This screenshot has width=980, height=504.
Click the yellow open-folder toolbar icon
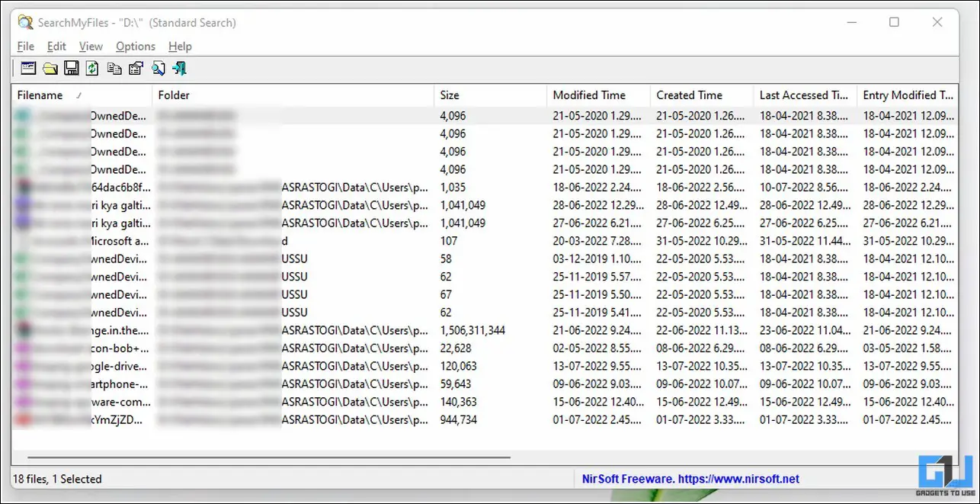[x=50, y=69]
